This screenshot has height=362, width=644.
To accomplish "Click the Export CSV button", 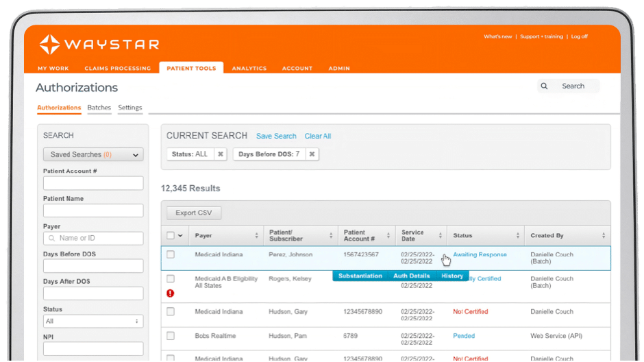I will pyautogui.click(x=194, y=213).
